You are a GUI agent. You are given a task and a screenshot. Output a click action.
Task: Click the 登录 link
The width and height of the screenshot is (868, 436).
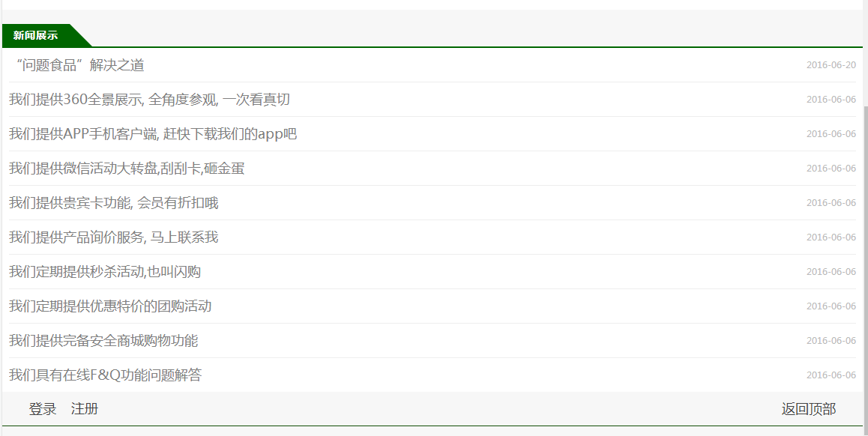click(x=43, y=409)
